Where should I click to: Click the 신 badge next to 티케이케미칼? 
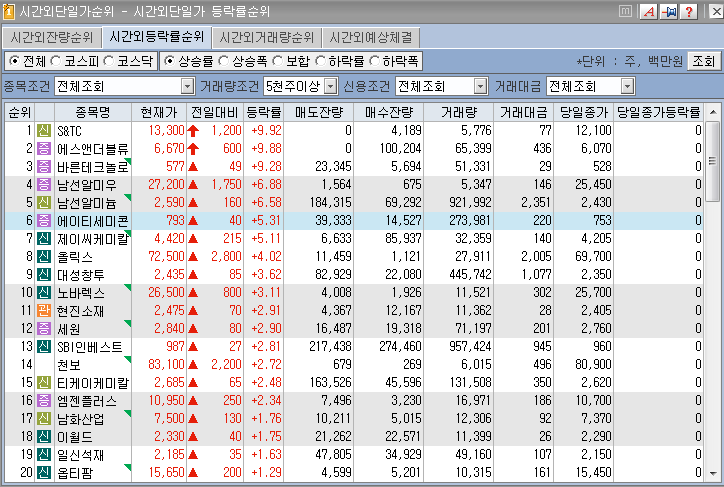tap(44, 383)
